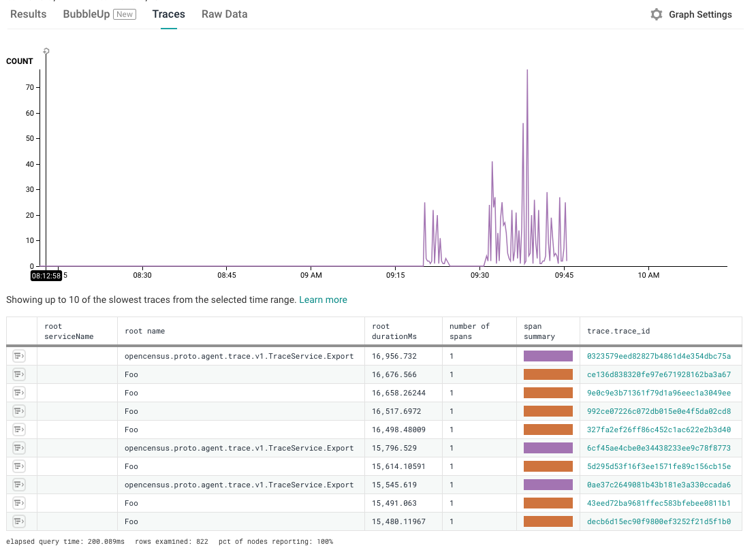The image size is (756, 550).
Task: Open trace 0323579eed82827b4861d4e354dbc75a
Action: 659,356
